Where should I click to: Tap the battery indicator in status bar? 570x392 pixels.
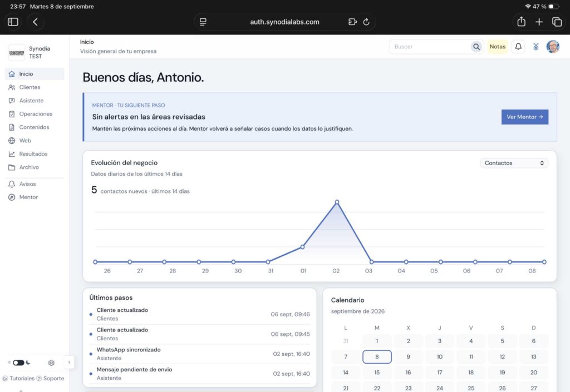pyautogui.click(x=554, y=7)
